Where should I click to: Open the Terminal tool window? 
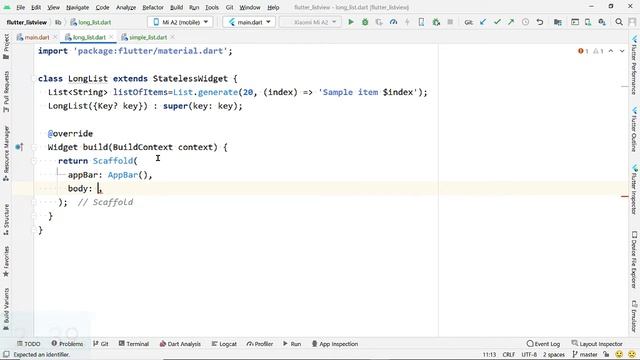(134, 344)
